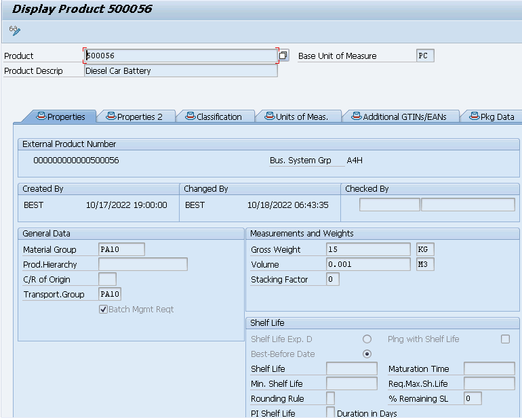
Task: Click the external product number 000000000000500056
Action: 76,161
